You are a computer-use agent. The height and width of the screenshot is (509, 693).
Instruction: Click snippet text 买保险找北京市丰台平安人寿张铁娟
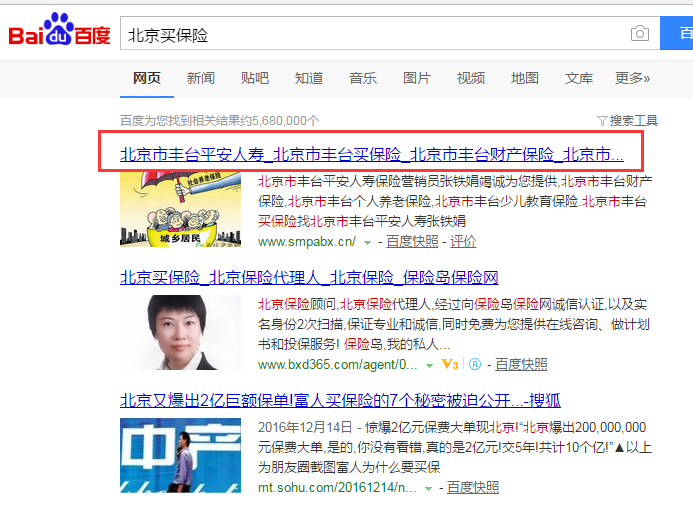(x=362, y=221)
